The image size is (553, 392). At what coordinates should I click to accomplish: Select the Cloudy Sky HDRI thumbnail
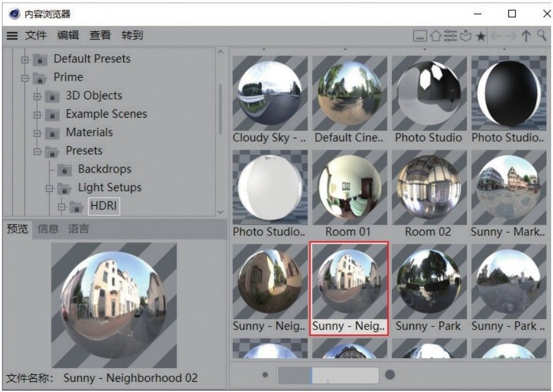click(270, 93)
